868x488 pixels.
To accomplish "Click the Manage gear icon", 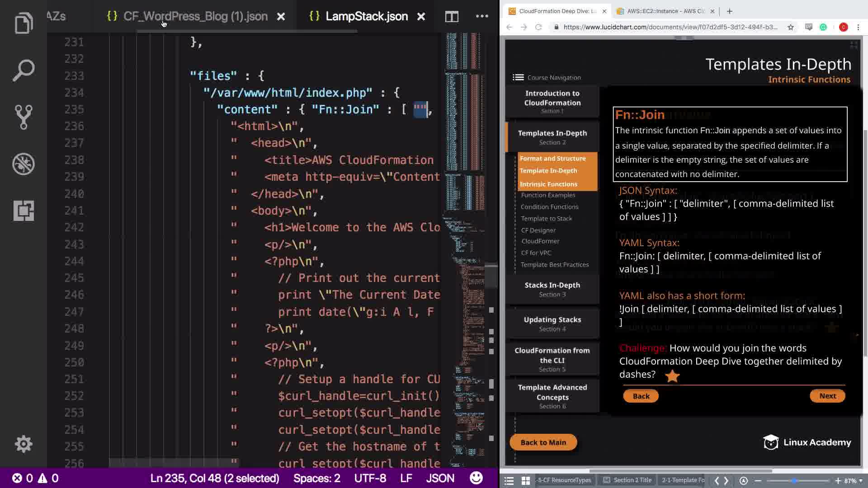I will click(x=24, y=444).
